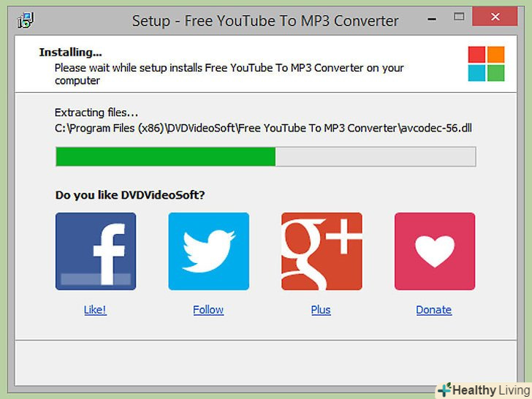Maximize the setup window
This screenshot has width=532, height=399.
click(x=459, y=16)
